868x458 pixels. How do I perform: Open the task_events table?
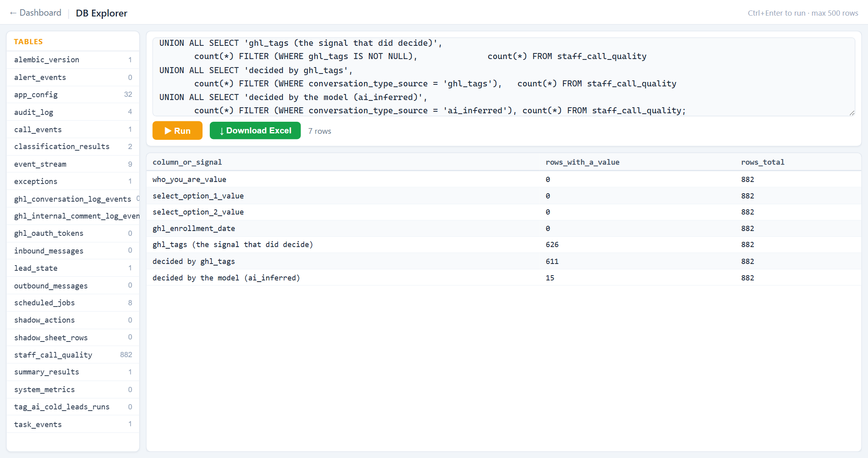[73, 425]
